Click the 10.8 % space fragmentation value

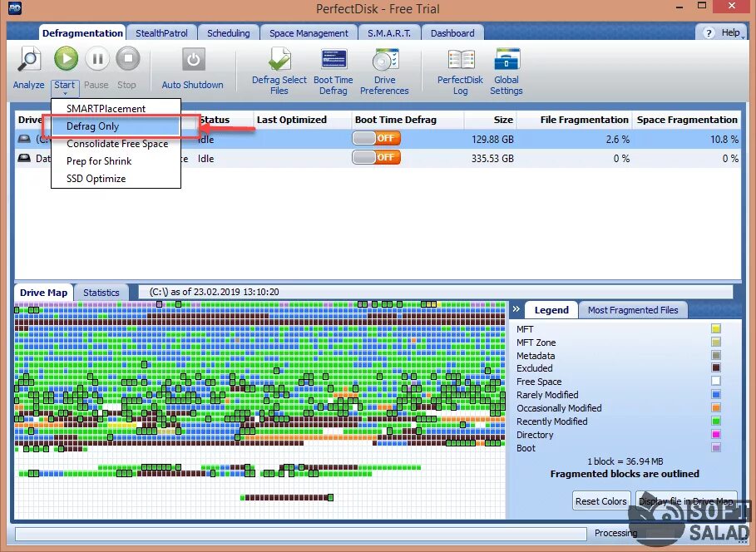click(724, 140)
